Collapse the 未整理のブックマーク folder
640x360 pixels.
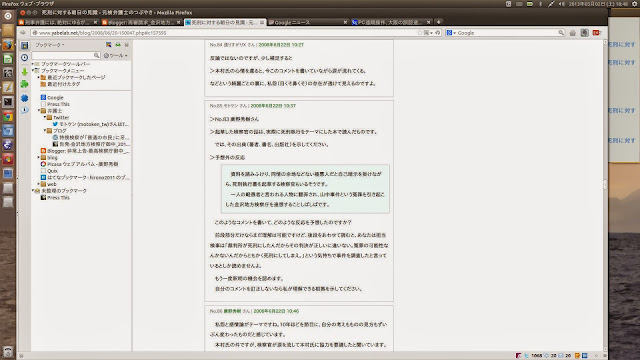[x=33, y=191]
